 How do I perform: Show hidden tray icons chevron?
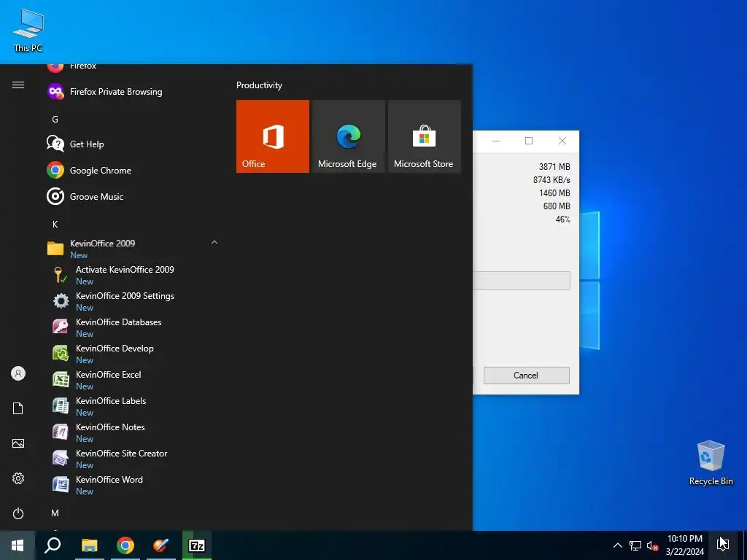(x=617, y=545)
